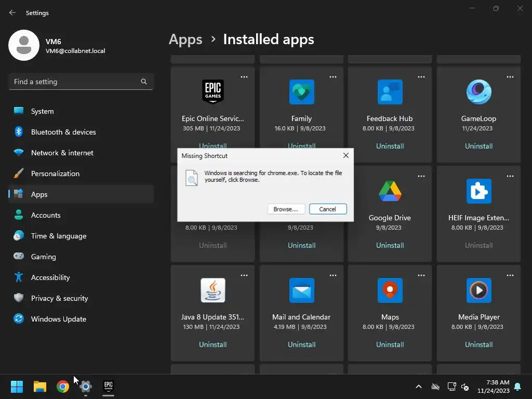Close the Missing Shortcut dialog with X

(x=345, y=155)
